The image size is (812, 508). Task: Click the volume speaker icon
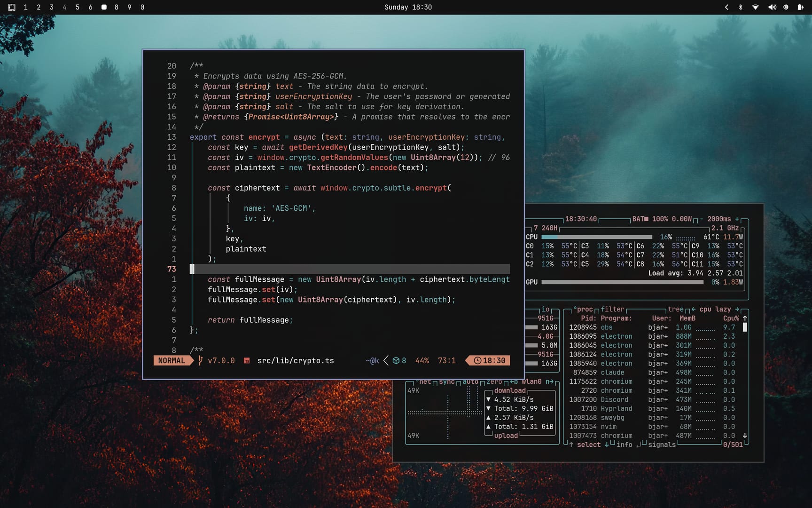pyautogui.click(x=772, y=7)
